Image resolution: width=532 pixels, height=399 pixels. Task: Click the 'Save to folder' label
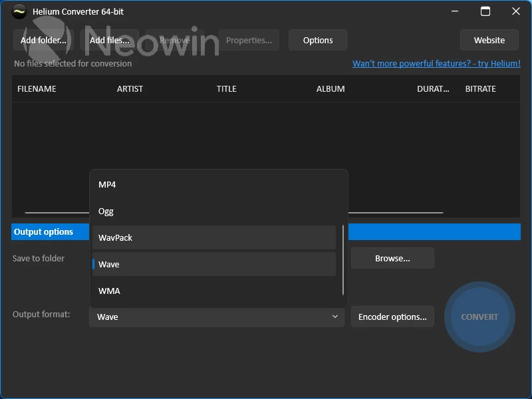[39, 258]
